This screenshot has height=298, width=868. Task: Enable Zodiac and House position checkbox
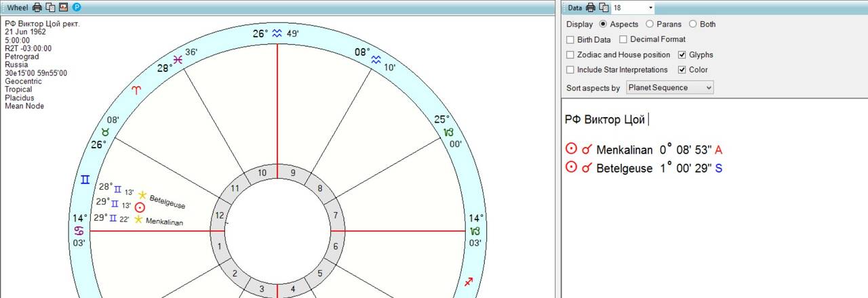[570, 55]
